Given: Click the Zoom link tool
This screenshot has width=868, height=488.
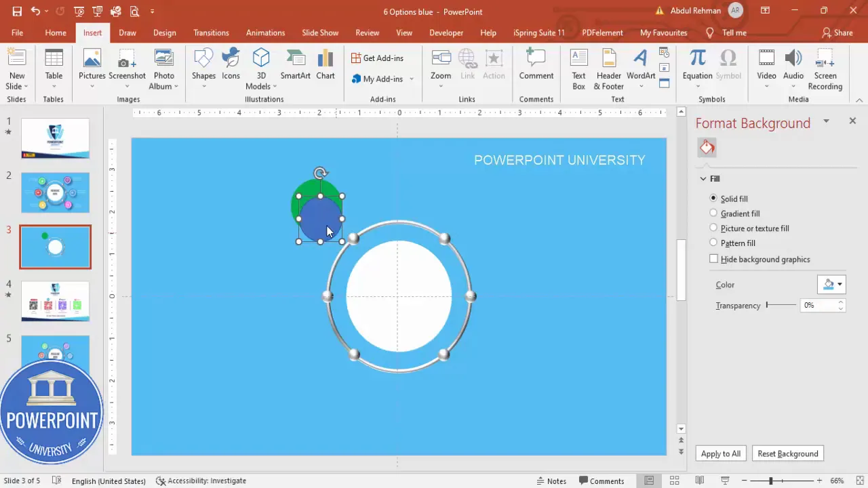Looking at the screenshot, I should tap(441, 68).
